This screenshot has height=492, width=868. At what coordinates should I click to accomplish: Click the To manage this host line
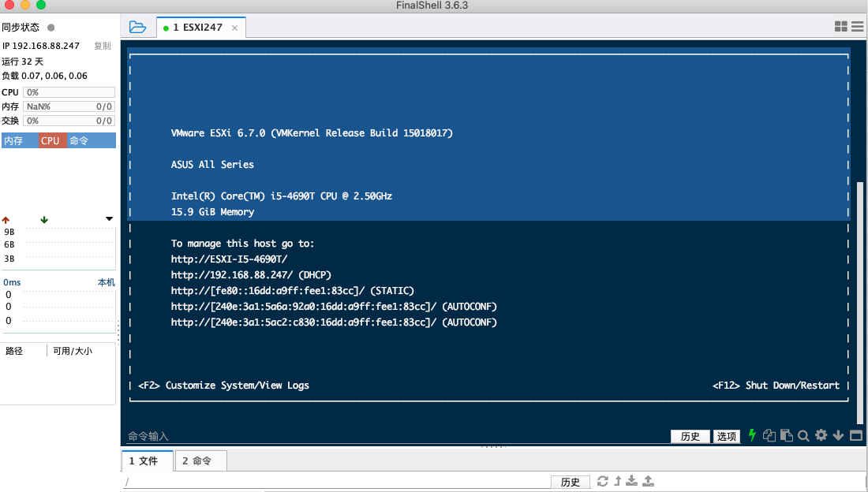242,244
